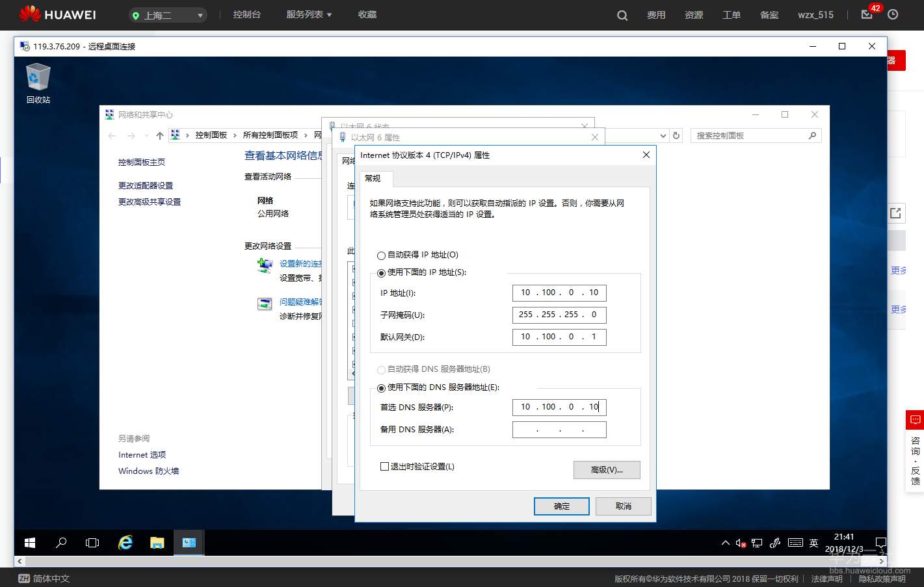Open 控制台 from the top menu
The width and height of the screenshot is (924, 587).
(x=247, y=14)
